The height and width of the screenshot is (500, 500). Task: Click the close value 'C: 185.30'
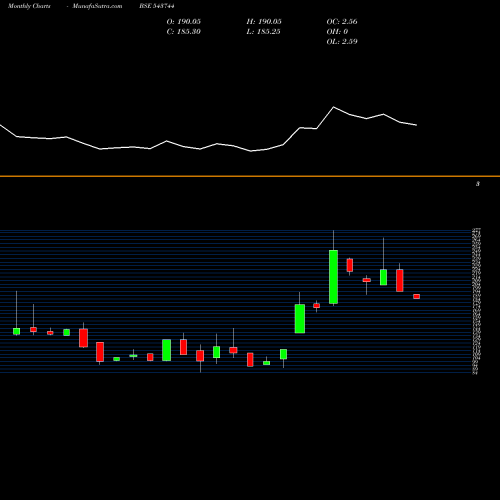184,32
